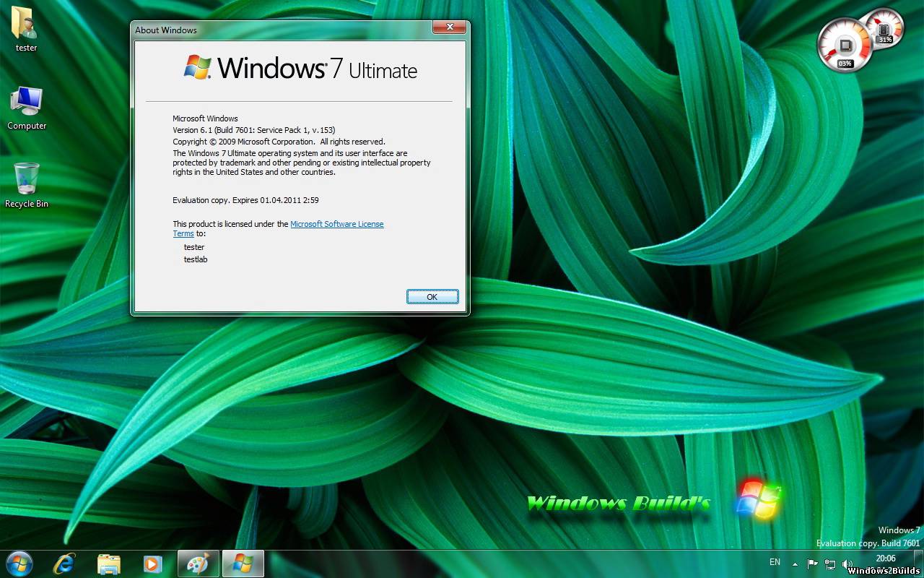The height and width of the screenshot is (578, 924).
Task: Click the 'Copyright © 2009 Microsoft Corporation' line
Action: 279,142
